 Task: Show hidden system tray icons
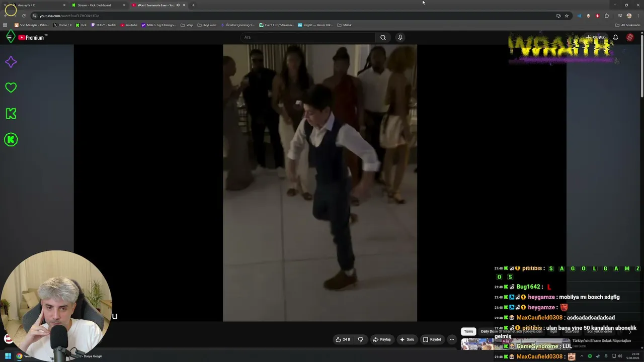582,356
